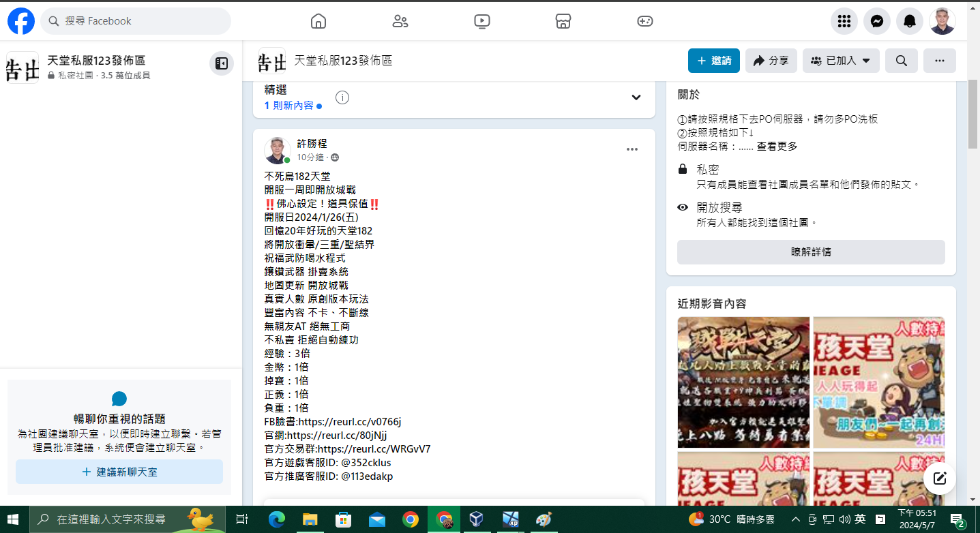Click the 開放搜尋 eye icon in About

click(x=683, y=207)
